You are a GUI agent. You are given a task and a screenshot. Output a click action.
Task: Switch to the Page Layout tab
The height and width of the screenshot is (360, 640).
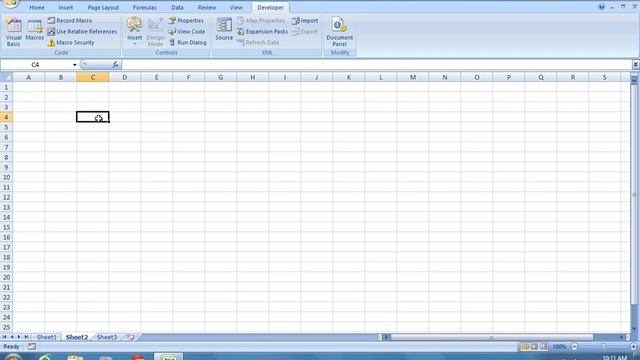click(103, 7)
